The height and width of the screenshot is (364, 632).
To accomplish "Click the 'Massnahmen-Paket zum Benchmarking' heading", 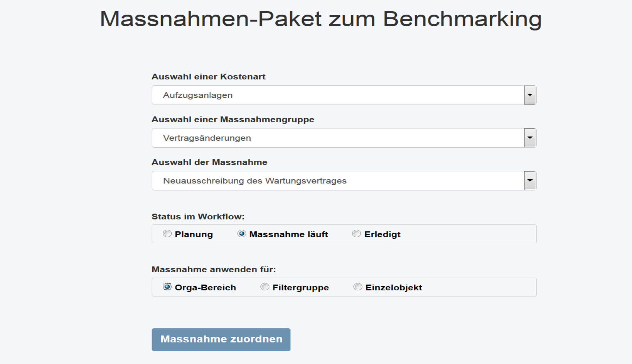I will point(321,19).
